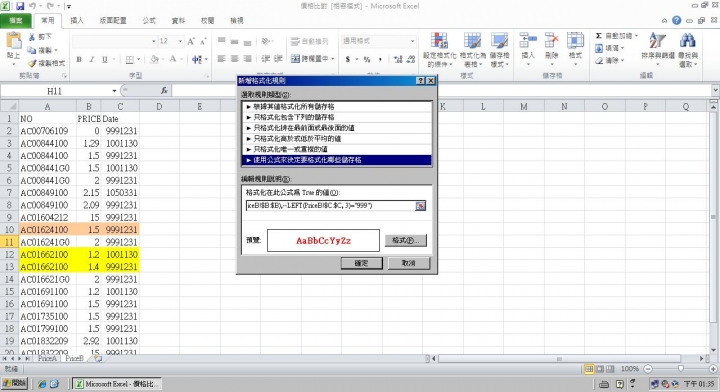
Task: Switch to the Insert ribbon tab
Action: tap(77, 21)
